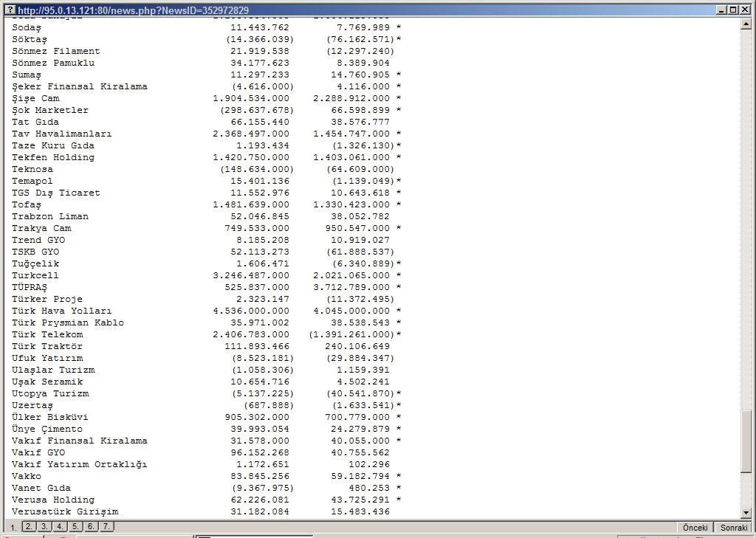
Task: Select Sönmez Filament text
Action: coord(56,51)
